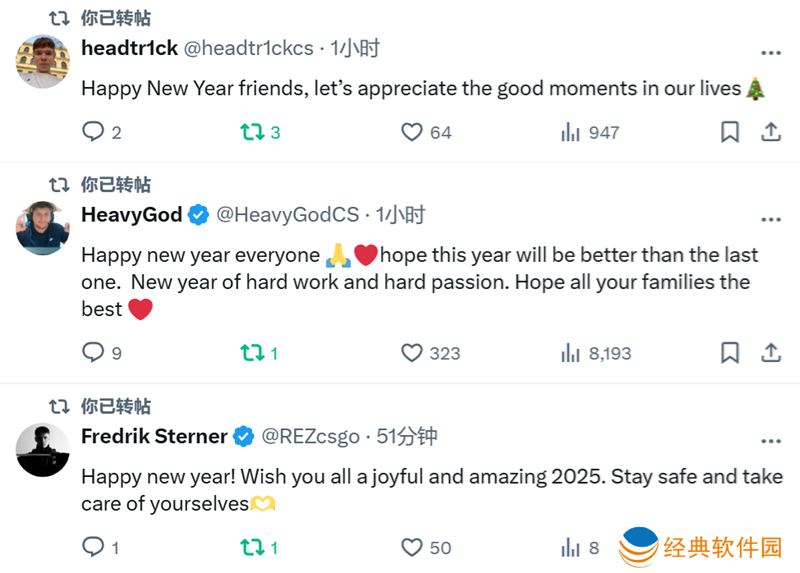The height and width of the screenshot is (573, 800).
Task: View analytics for HeavyGod's post
Action: tap(571, 352)
